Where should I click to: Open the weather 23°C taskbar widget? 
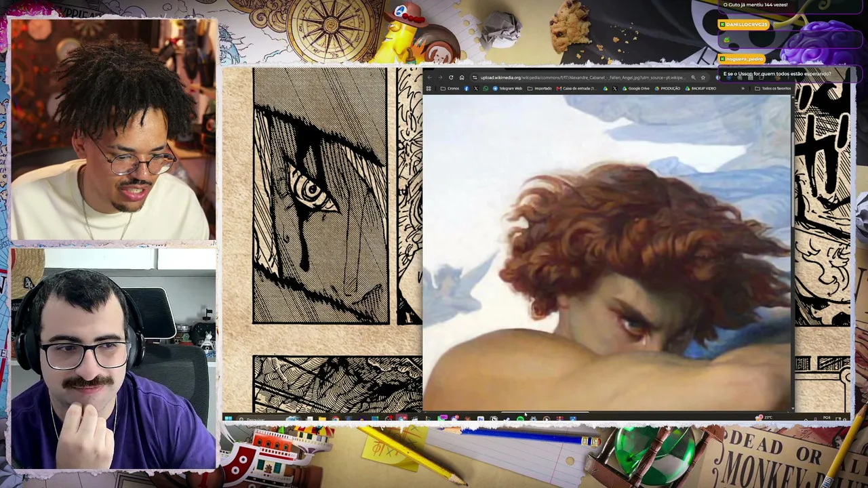coord(764,418)
